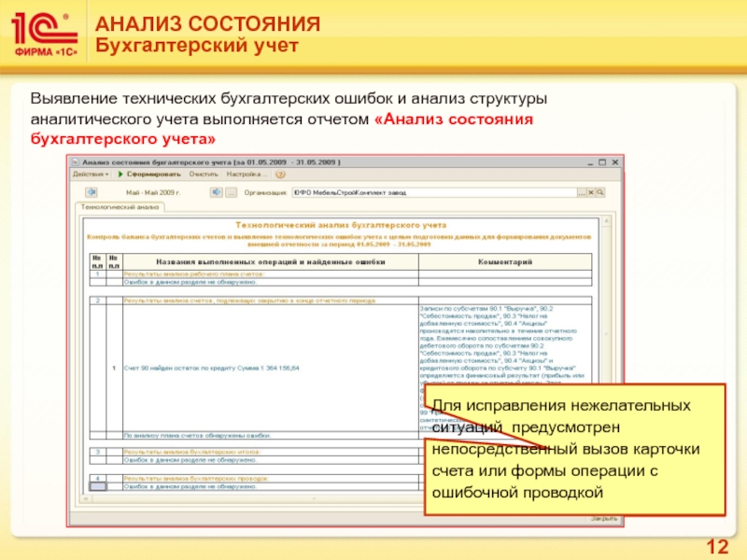Image resolution: width=747 pixels, height=560 pixels.
Task: Click the organization selection ellipsis button
Action: (x=583, y=192)
